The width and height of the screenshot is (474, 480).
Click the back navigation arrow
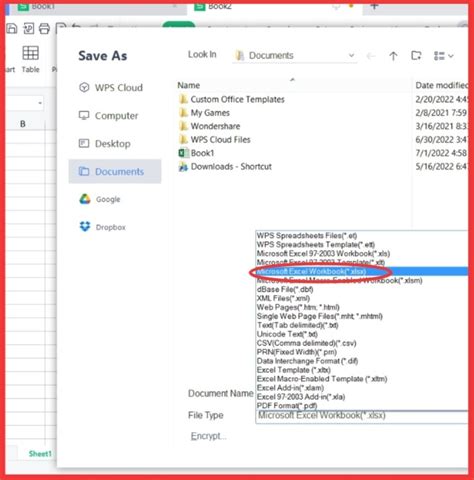371,56
